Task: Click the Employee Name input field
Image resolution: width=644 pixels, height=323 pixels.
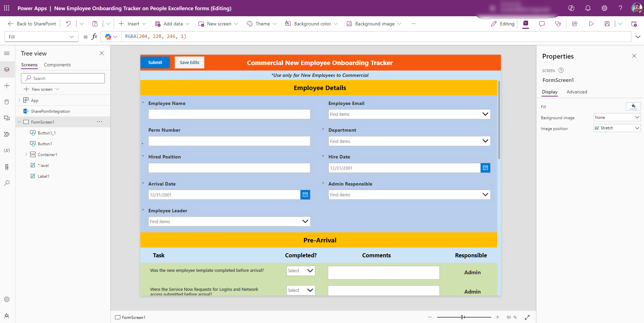Action: 229,114
